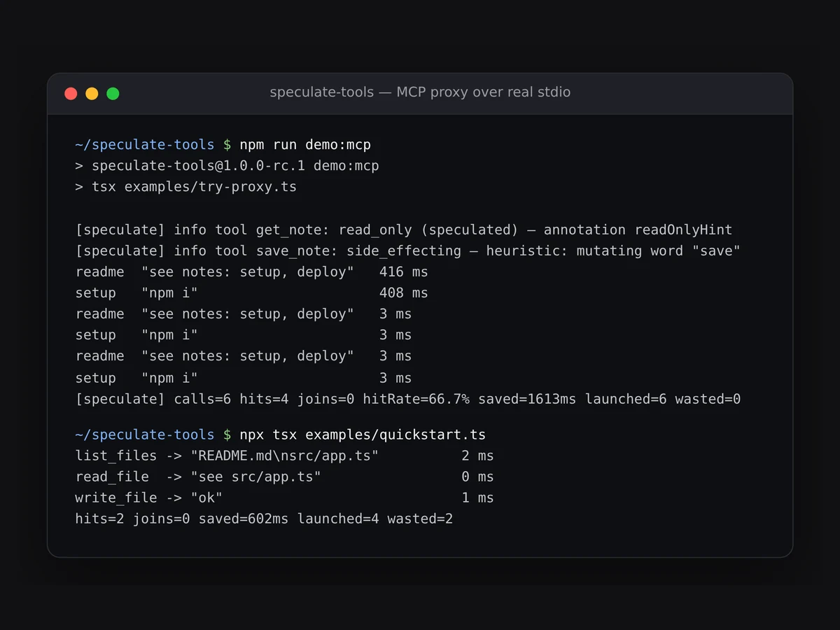The height and width of the screenshot is (630, 840).
Task: Click the "read_file" output label
Action: click(x=112, y=477)
